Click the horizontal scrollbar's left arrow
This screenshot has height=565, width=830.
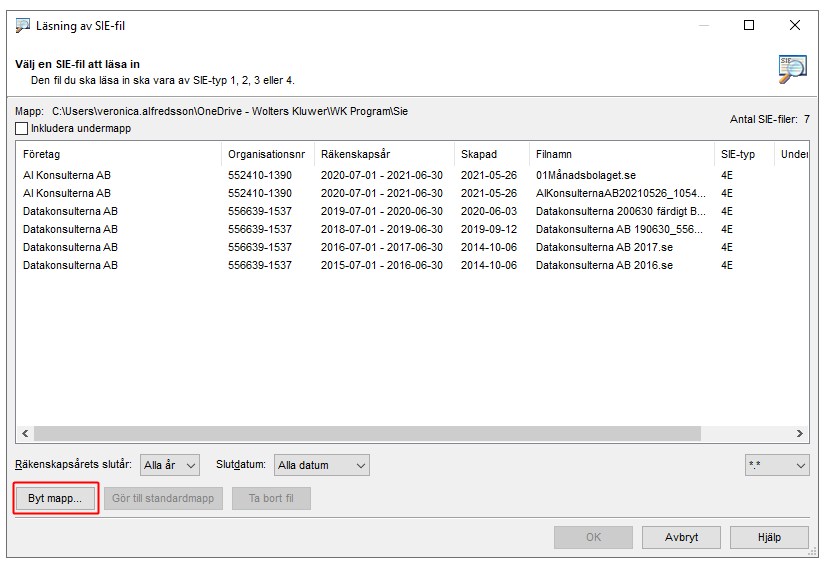click(25, 433)
